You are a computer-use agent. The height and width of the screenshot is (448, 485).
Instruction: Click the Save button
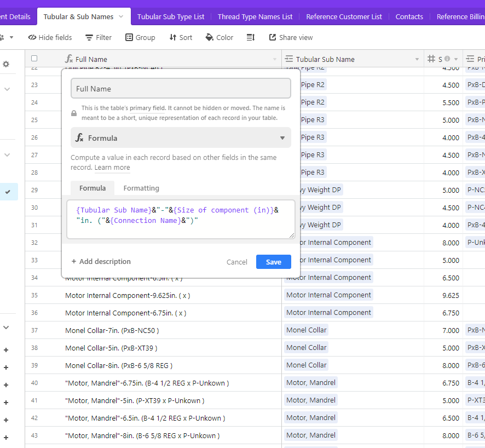[x=274, y=262]
